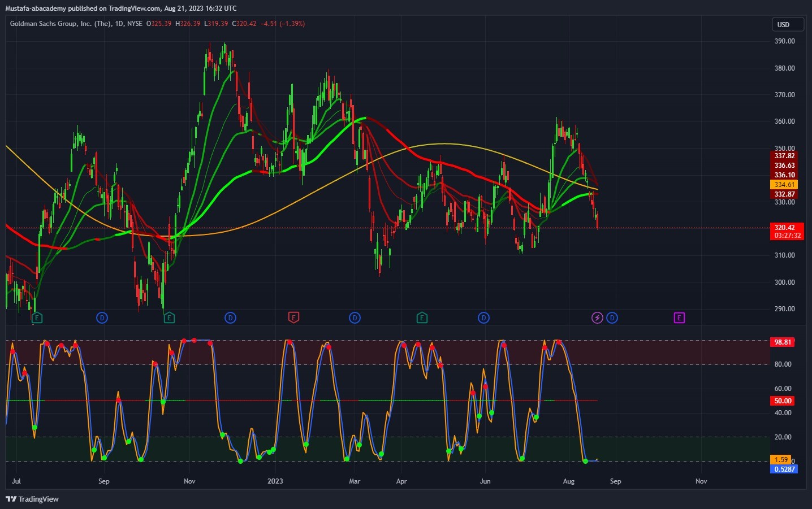This screenshot has height=509, width=812.
Task: Click the close value C320.42
Action: pos(244,24)
